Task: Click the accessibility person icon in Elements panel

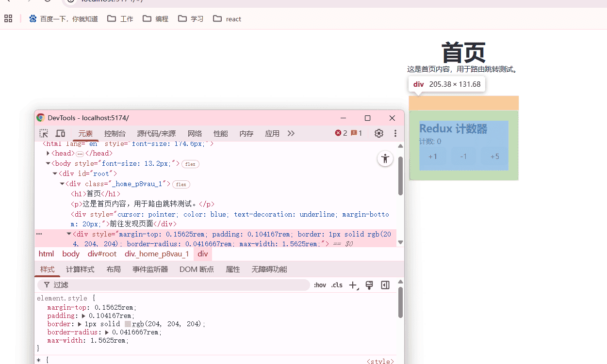Action: point(385,158)
